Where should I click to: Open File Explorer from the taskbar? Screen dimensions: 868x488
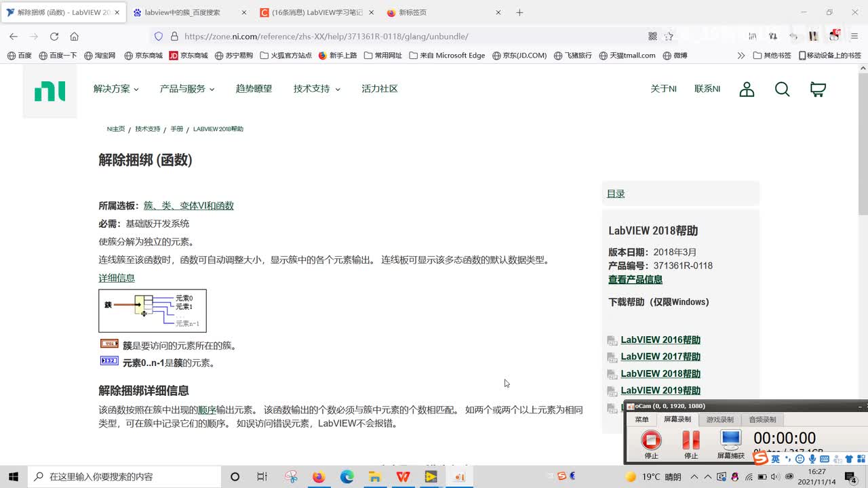click(375, 476)
